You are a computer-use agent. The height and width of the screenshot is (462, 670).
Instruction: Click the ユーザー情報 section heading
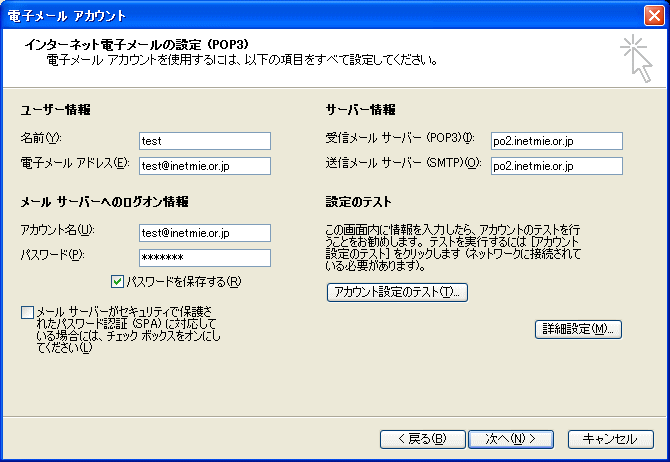click(56, 110)
